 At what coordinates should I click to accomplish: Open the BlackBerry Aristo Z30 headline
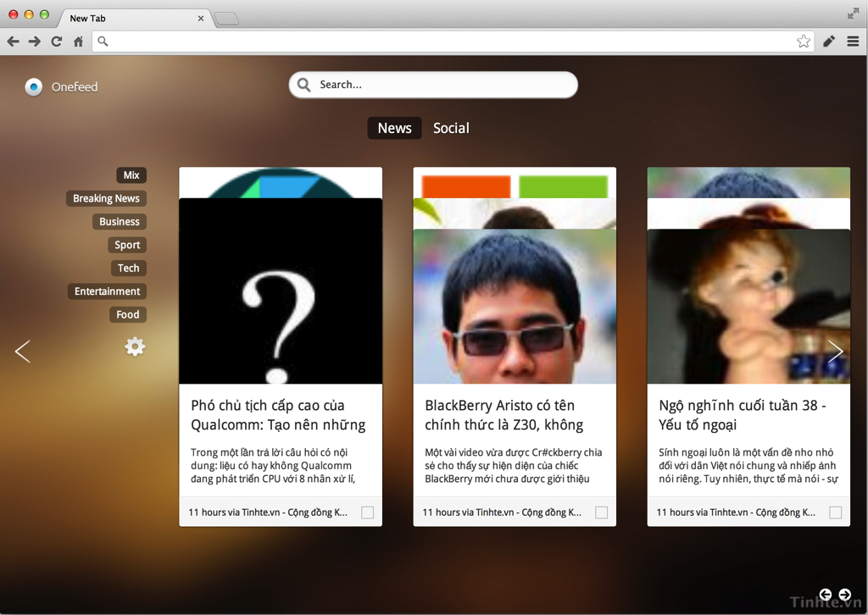[504, 415]
